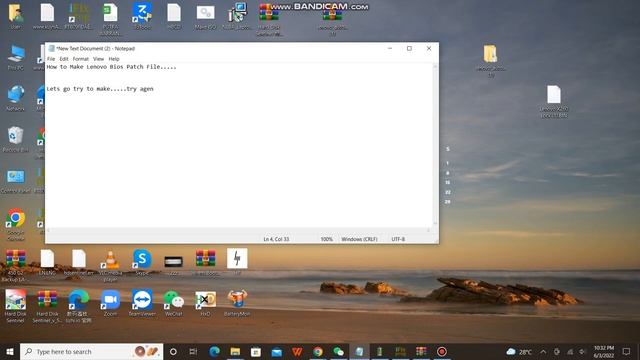Select the VLC media player desktop shortcut
The width and height of the screenshot is (640, 360).
pyautogui.click(x=110, y=265)
